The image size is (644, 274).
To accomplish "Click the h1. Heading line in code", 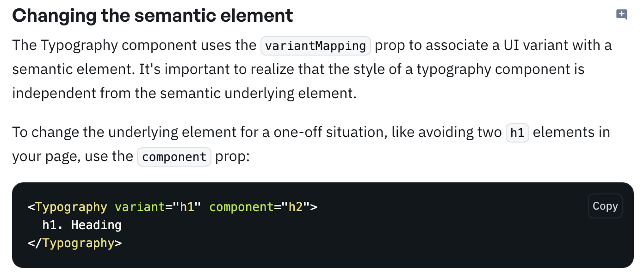I will [82, 225].
